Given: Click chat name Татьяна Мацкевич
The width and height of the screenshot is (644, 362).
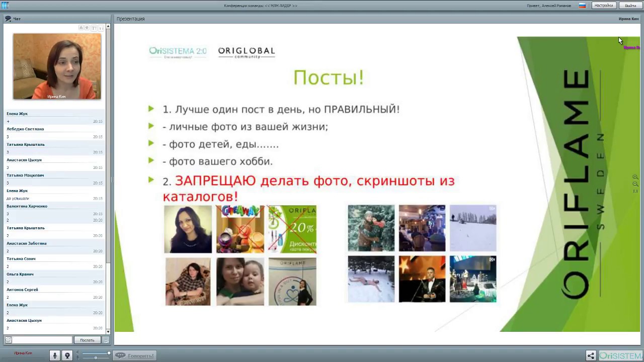Looking at the screenshot, I should click(25, 175).
